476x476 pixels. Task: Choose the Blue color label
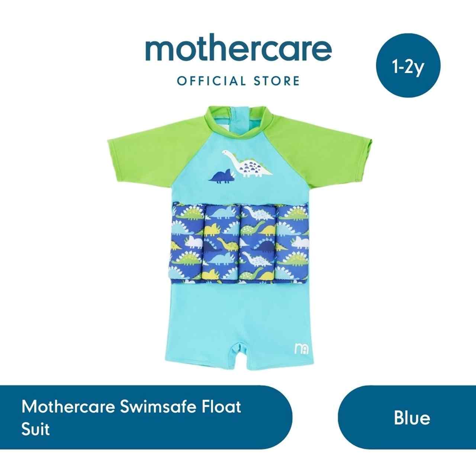(412, 418)
